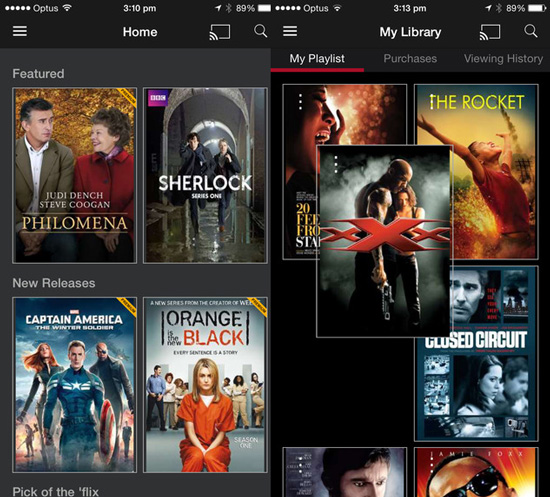Open search on the My Library screen
This screenshot has height=497, width=550.
point(531,31)
